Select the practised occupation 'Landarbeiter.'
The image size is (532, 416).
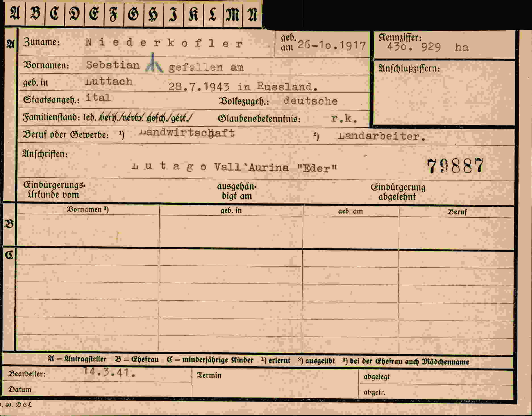point(382,137)
